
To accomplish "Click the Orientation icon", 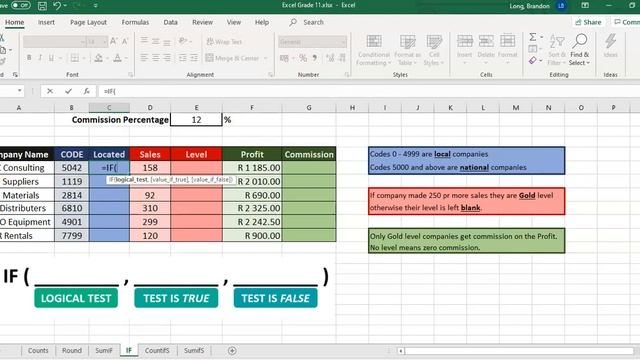I will 183,41.
